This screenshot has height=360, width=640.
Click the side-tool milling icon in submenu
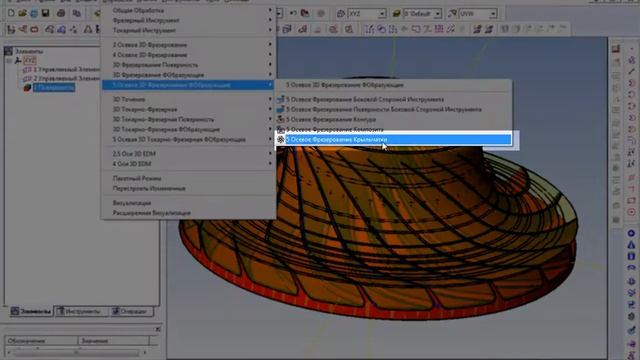tap(280, 99)
